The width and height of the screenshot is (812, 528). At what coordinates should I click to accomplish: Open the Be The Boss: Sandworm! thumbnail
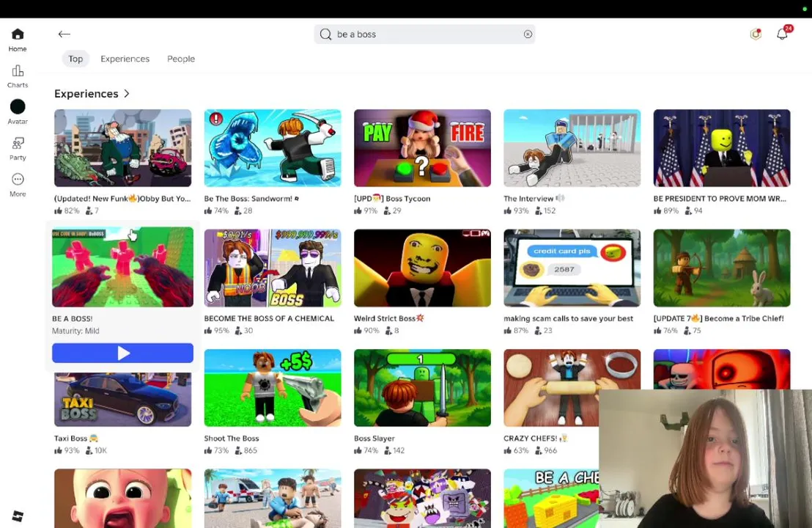coord(273,147)
